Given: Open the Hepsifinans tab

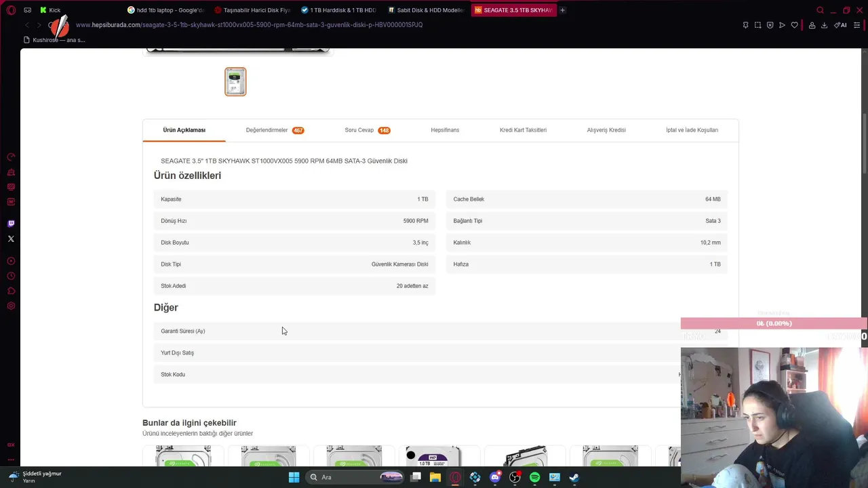Looking at the screenshot, I should click(x=445, y=130).
